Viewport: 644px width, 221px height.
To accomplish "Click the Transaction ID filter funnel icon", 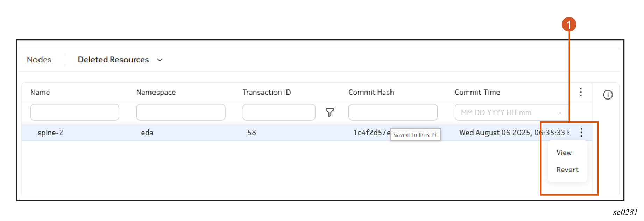I will (x=330, y=112).
